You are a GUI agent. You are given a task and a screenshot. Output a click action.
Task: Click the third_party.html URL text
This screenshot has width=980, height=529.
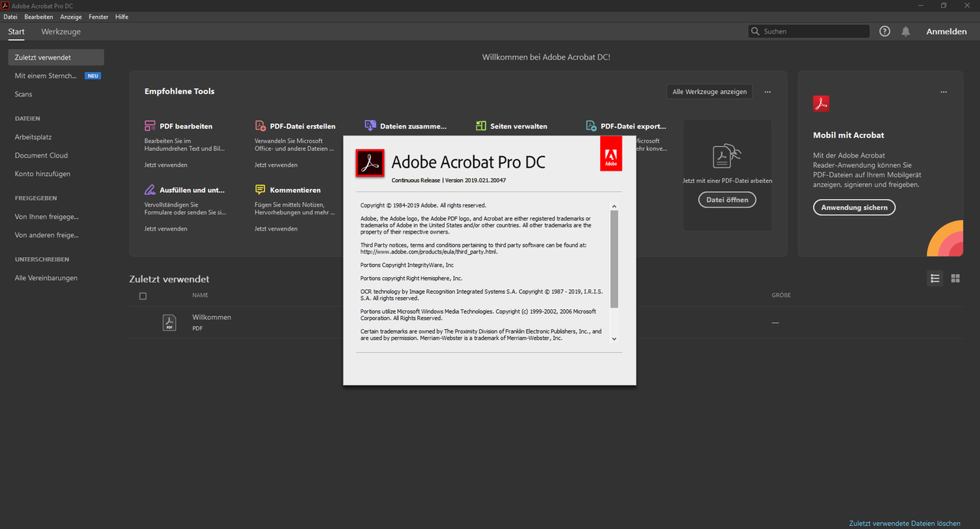click(429, 251)
